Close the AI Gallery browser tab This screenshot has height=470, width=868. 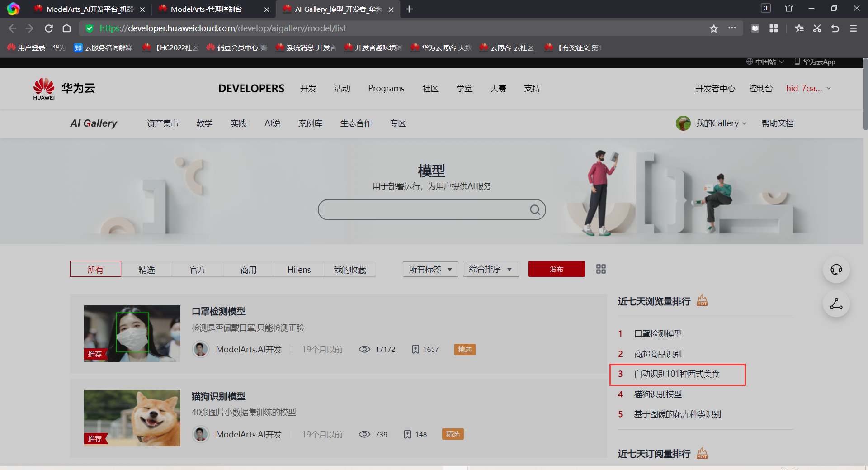(391, 9)
